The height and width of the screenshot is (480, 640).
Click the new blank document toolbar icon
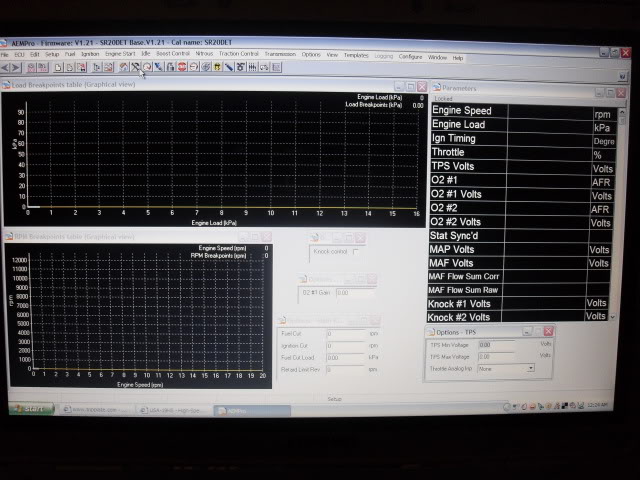[x=58, y=67]
